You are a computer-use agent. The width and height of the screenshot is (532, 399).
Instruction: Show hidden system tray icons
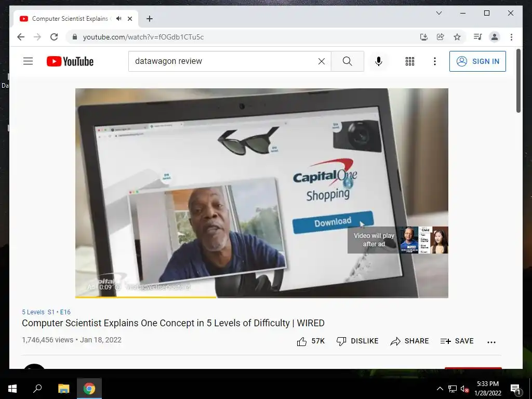pyautogui.click(x=440, y=389)
